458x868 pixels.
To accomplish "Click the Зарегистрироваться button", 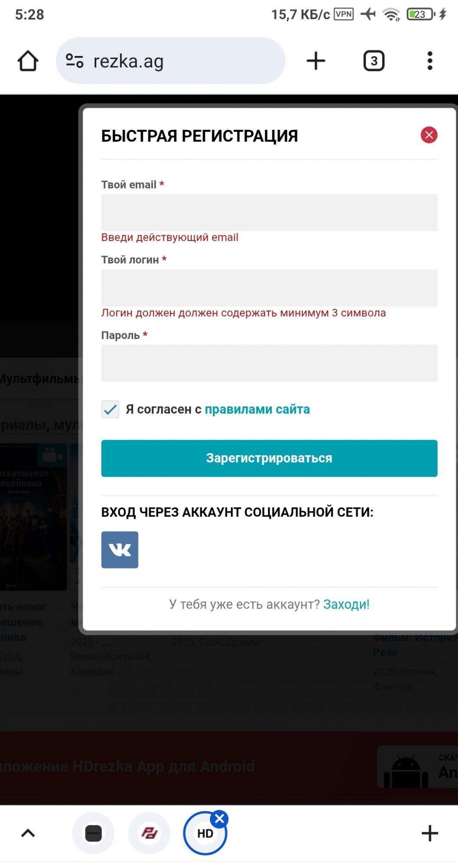I will (269, 458).
